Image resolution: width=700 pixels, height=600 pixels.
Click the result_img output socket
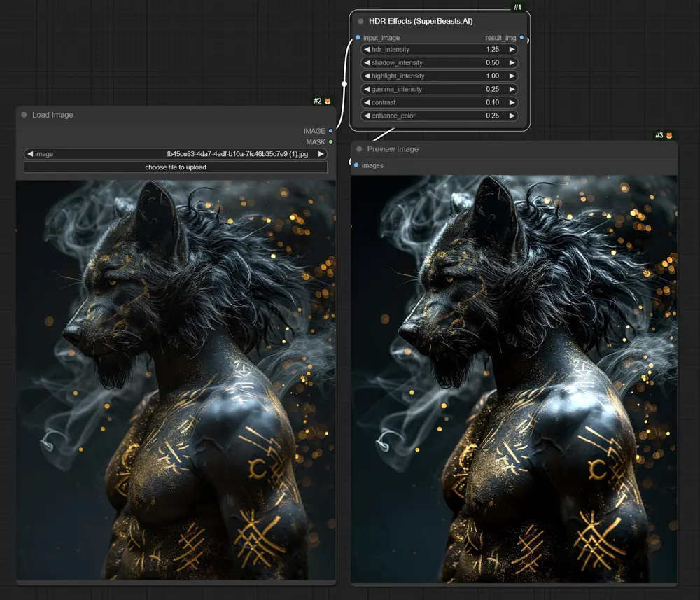tap(521, 37)
